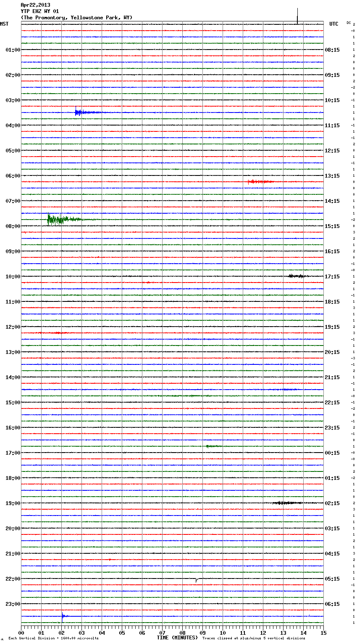Click the DC column header
Screen dimensions: 357x644
(x=349, y=23)
